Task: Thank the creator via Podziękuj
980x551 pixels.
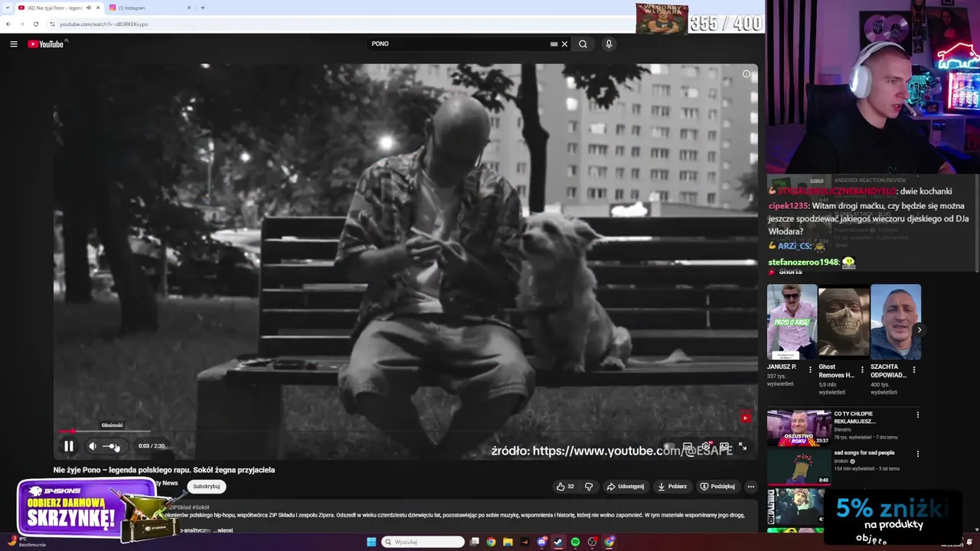Action: pyautogui.click(x=717, y=486)
